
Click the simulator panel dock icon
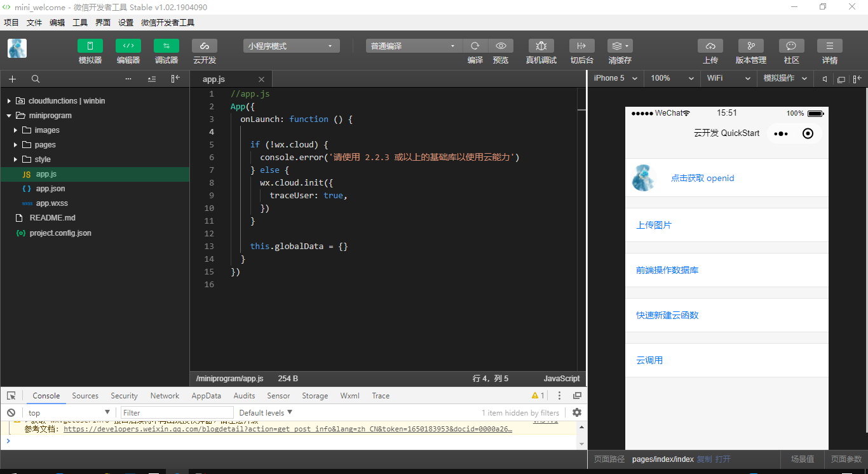857,79
